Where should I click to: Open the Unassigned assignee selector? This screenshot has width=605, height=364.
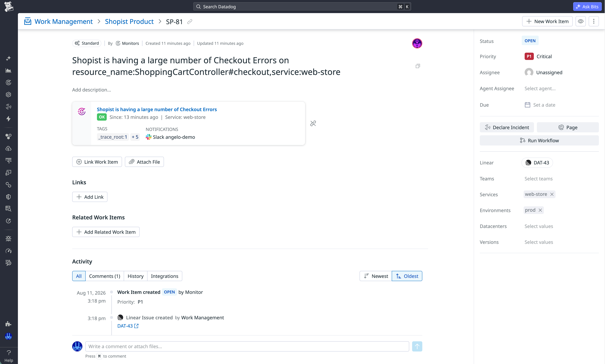[543, 72]
